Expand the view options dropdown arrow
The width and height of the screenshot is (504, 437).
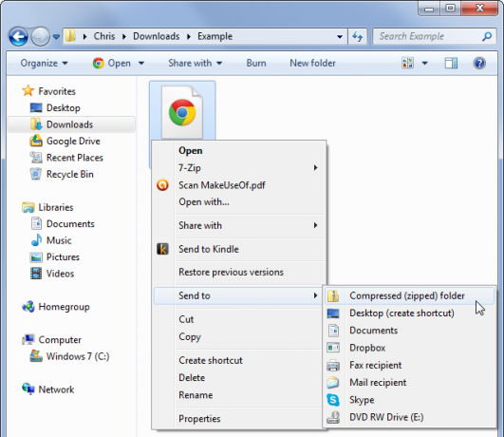pos(424,63)
